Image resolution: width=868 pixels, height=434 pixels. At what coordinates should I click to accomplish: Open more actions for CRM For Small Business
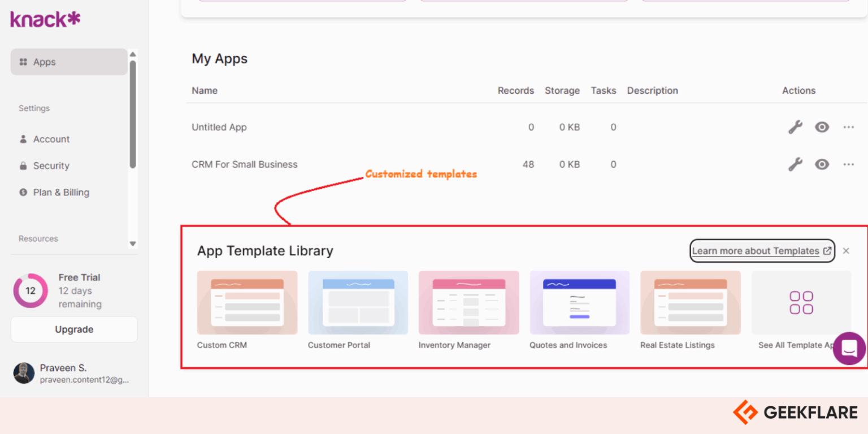848,164
